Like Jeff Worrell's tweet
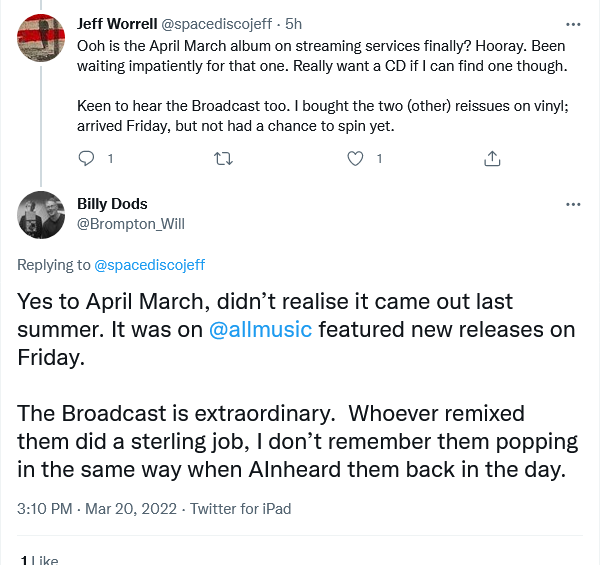615x565 pixels. pos(354,158)
